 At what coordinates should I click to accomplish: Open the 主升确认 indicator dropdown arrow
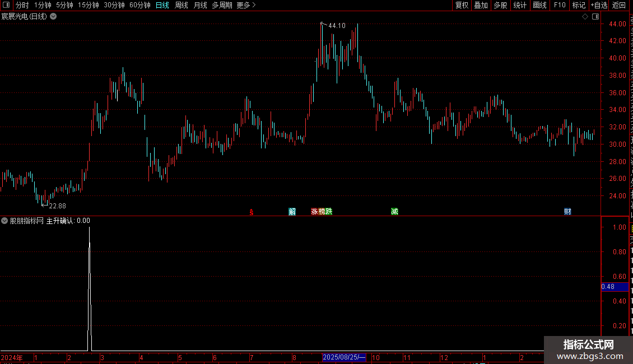tap(4, 221)
